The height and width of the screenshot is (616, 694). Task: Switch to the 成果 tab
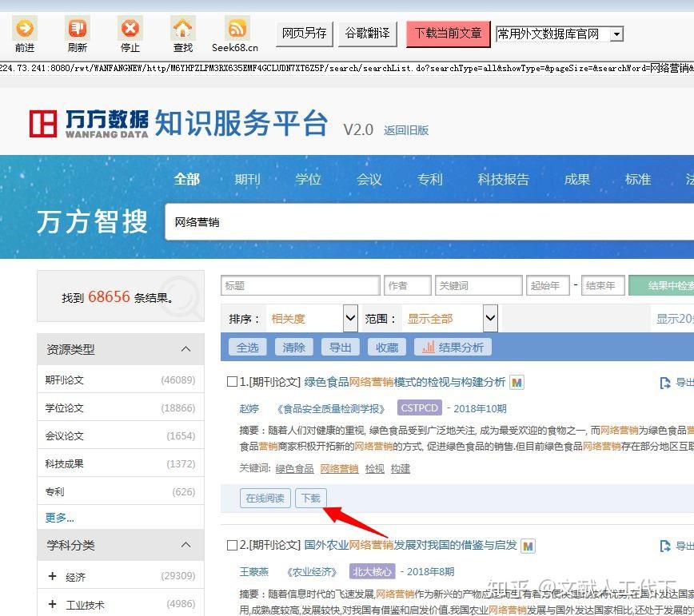577,180
